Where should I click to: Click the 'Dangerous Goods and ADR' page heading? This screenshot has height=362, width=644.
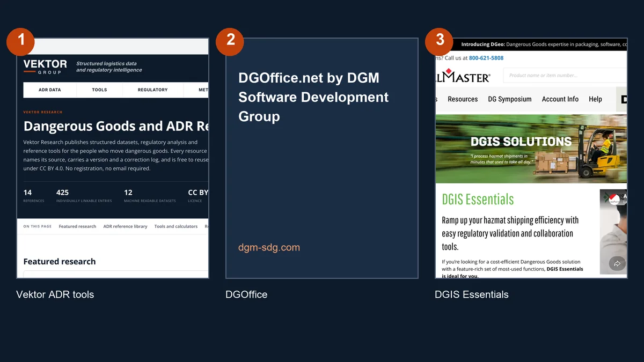point(116,127)
